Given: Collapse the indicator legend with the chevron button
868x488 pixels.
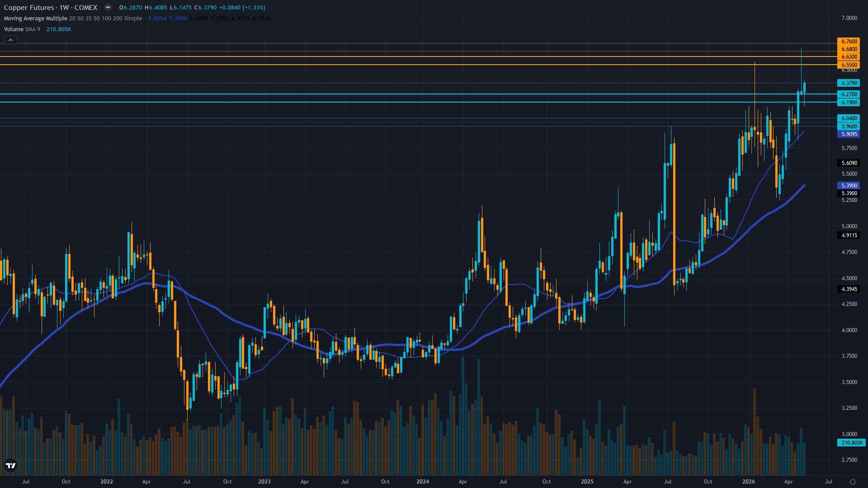Looking at the screenshot, I should click(10, 40).
